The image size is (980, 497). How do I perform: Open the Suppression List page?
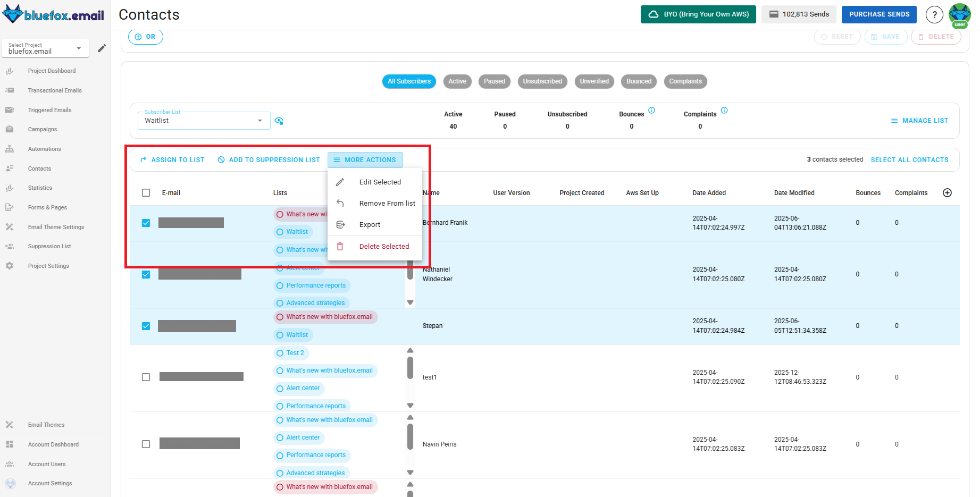(49, 246)
